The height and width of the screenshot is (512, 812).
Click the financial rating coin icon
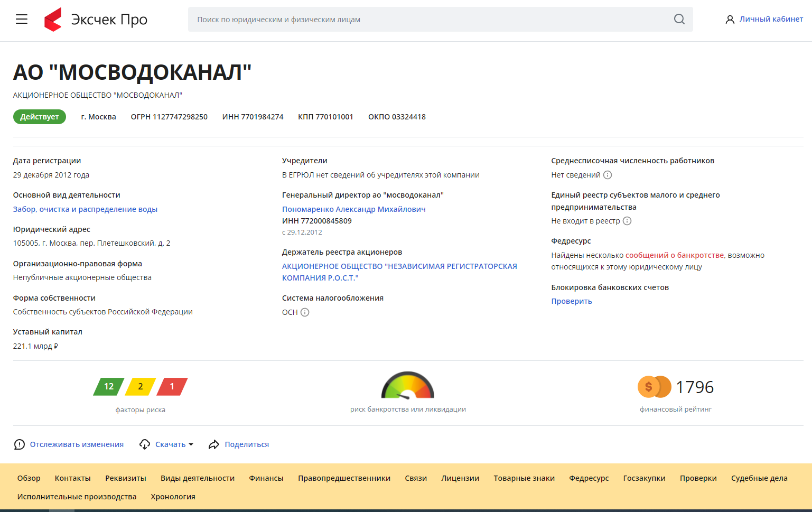654,387
